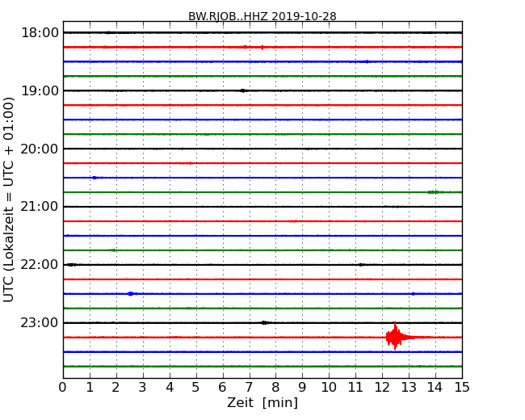This screenshot has width=525, height=420.
Task: Click the plot title BW.RJOB..HHZ 2019-10-28
Action: click(x=262, y=16)
